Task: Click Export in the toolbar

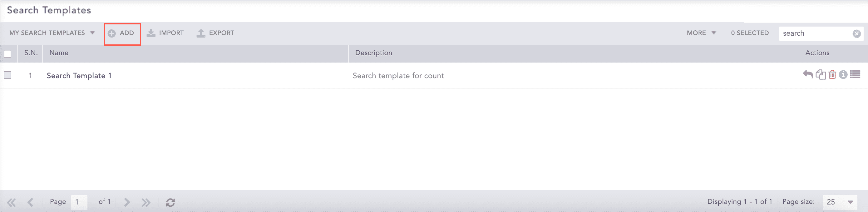Action: [x=215, y=33]
